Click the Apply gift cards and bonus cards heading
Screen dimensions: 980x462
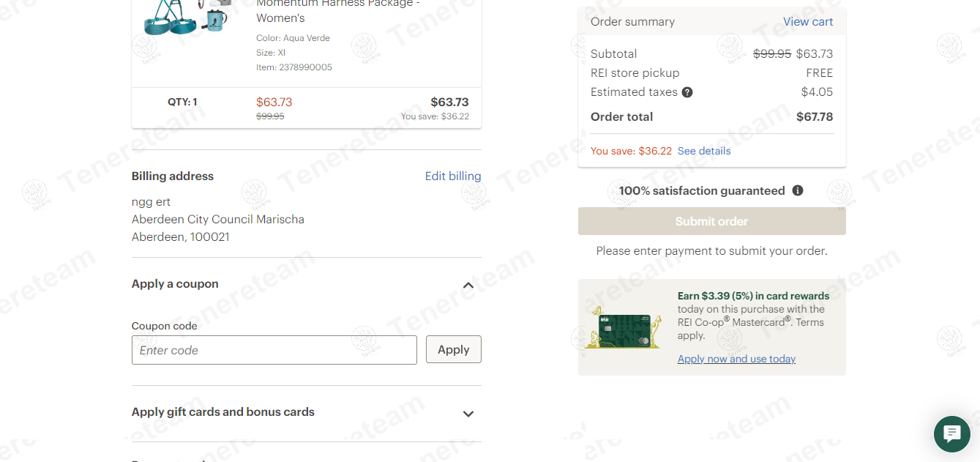pyautogui.click(x=223, y=412)
